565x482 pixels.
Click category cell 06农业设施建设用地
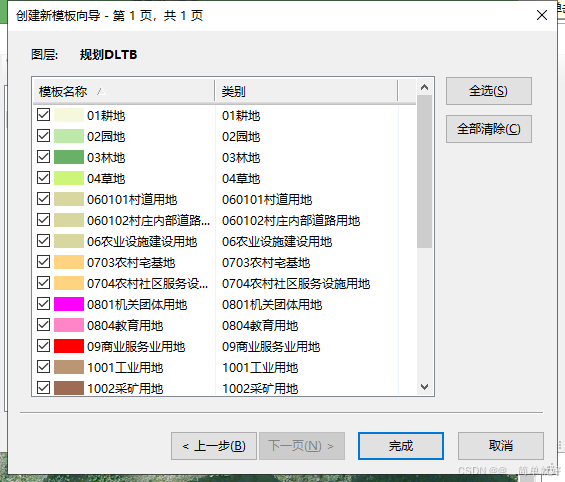coord(277,241)
